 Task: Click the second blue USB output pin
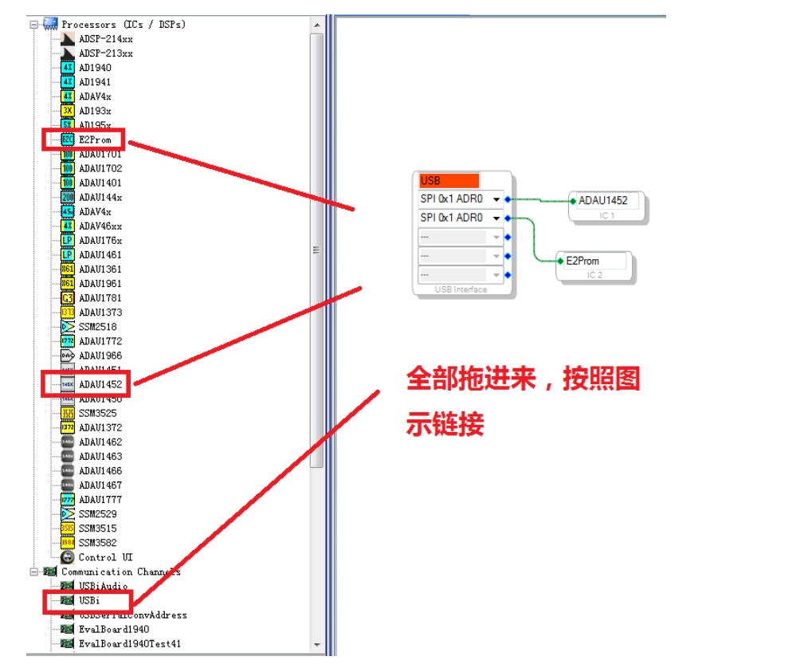508,218
